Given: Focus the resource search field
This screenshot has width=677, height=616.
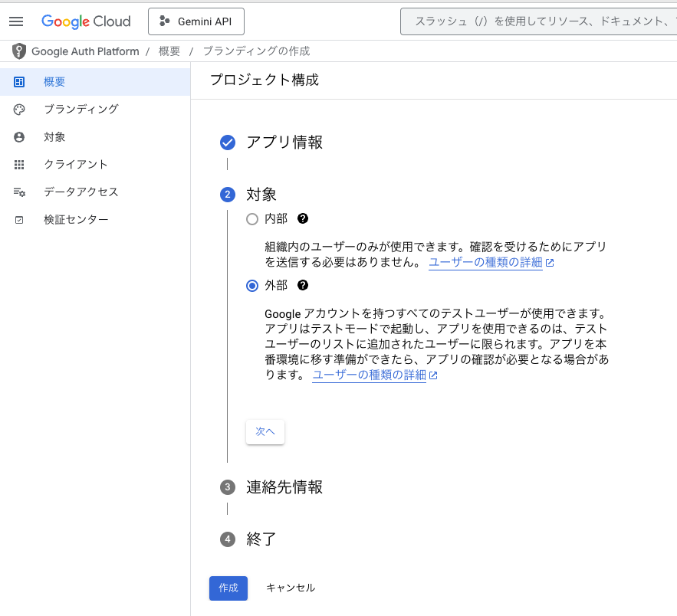Looking at the screenshot, I should tap(538, 21).
